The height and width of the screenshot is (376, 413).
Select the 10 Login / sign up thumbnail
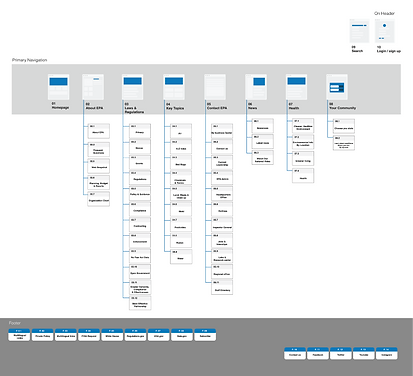click(x=385, y=31)
